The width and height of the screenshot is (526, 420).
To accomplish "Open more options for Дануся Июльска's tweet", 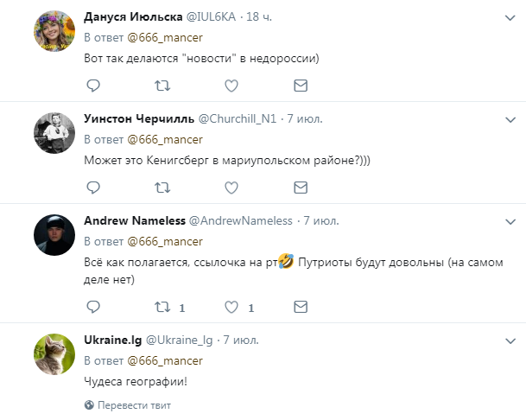I will (510, 16).
